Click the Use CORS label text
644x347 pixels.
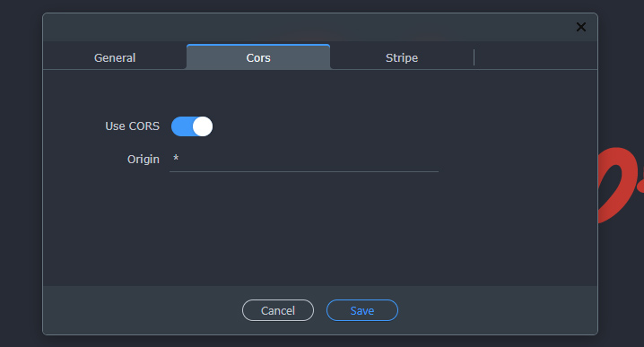pyautogui.click(x=132, y=126)
